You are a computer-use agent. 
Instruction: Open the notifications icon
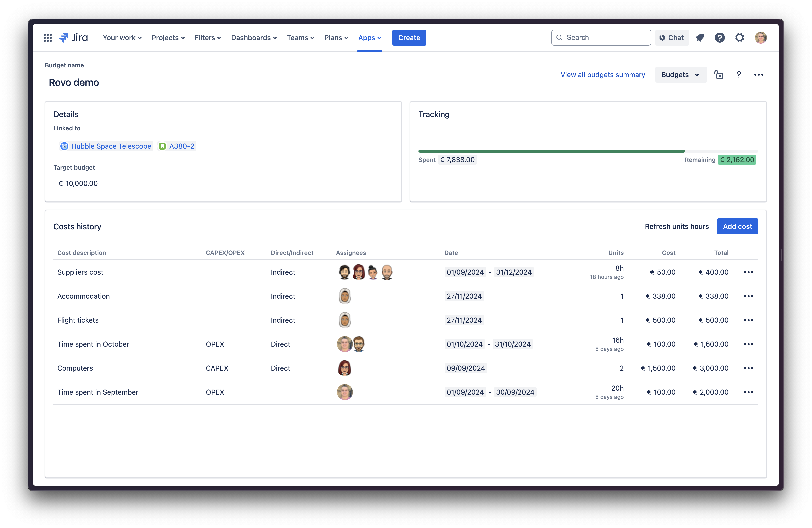tap(700, 38)
